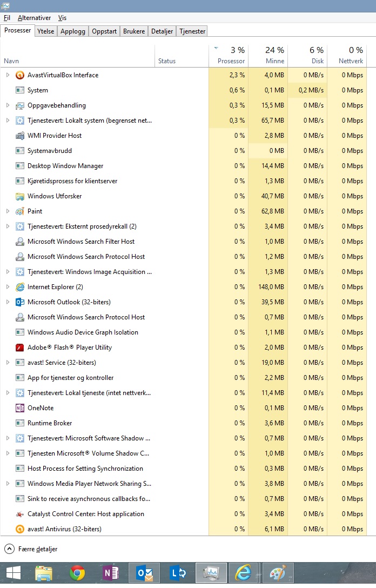Screen dimensions: 376x588
Task: Expand avast! Service (32-biters) group
Action: tap(8, 363)
